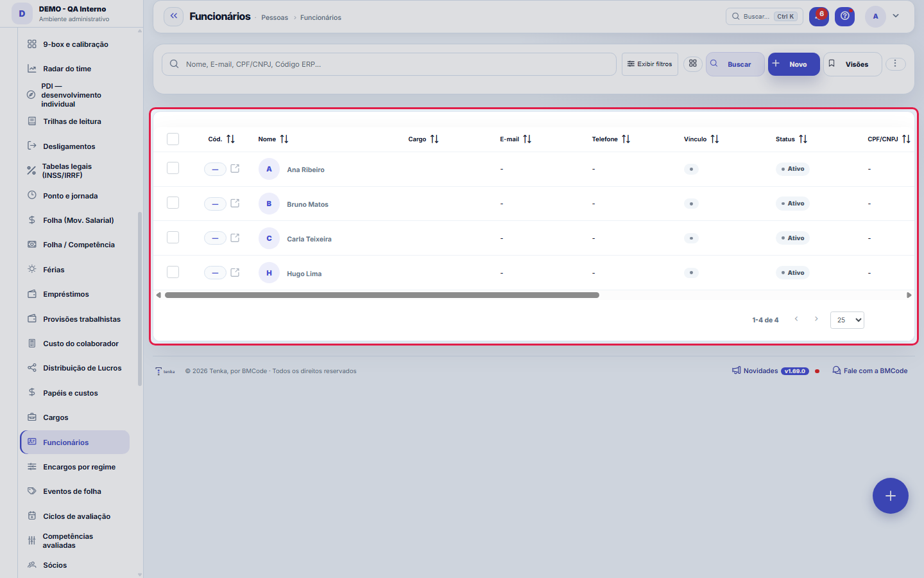
Task: Focus the Nome, E-mail, CPF/CNPJ search field
Action: coord(389,64)
